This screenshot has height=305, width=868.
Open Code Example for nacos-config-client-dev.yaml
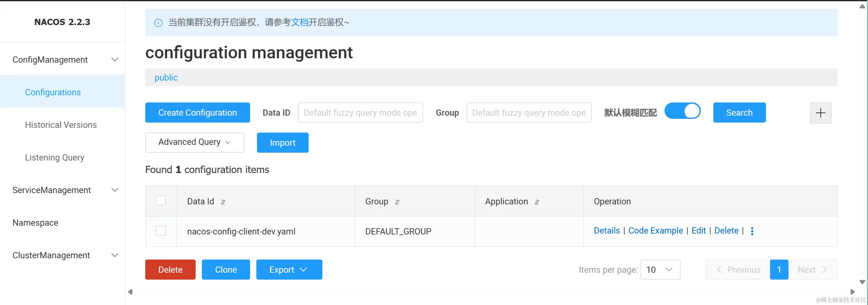656,231
